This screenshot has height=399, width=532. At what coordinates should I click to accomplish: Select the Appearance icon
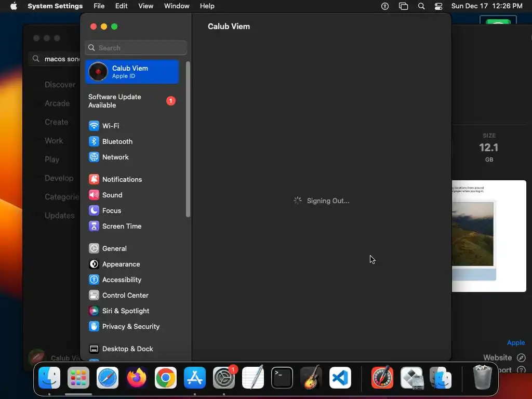pyautogui.click(x=94, y=264)
